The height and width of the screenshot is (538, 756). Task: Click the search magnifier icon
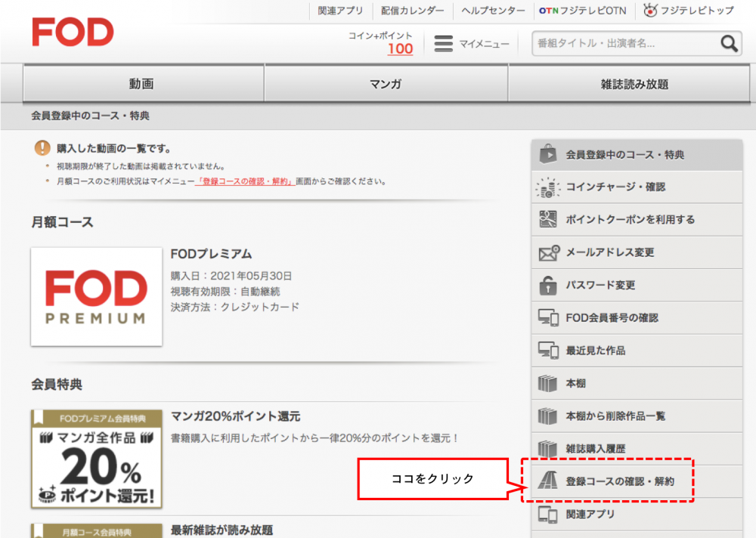point(729,43)
